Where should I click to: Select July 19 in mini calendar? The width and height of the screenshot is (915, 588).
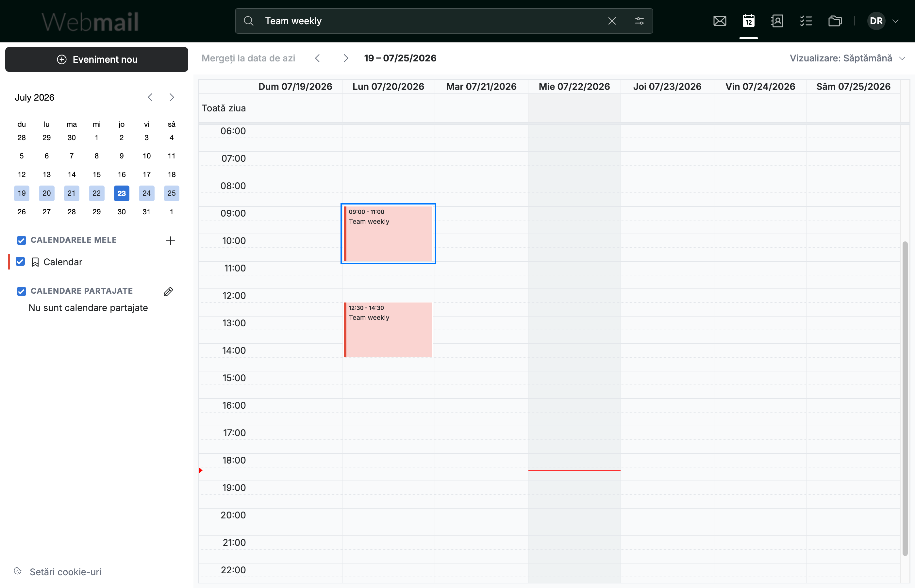(x=22, y=193)
